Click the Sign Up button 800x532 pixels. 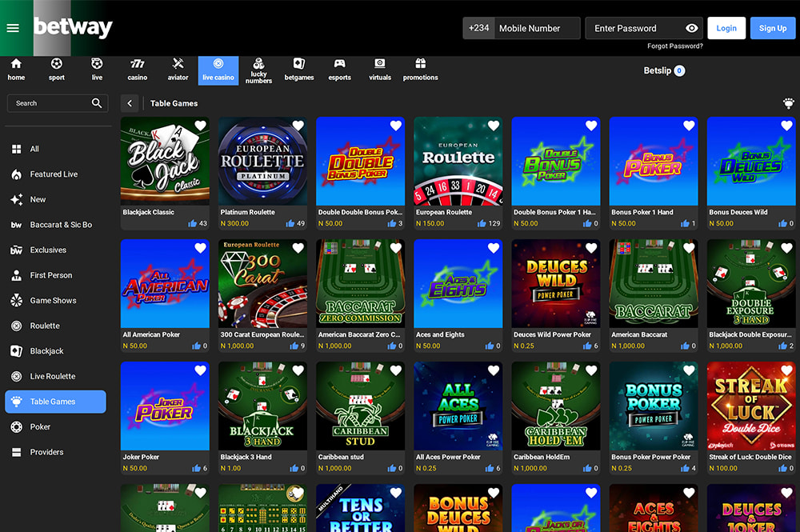pyautogui.click(x=773, y=28)
